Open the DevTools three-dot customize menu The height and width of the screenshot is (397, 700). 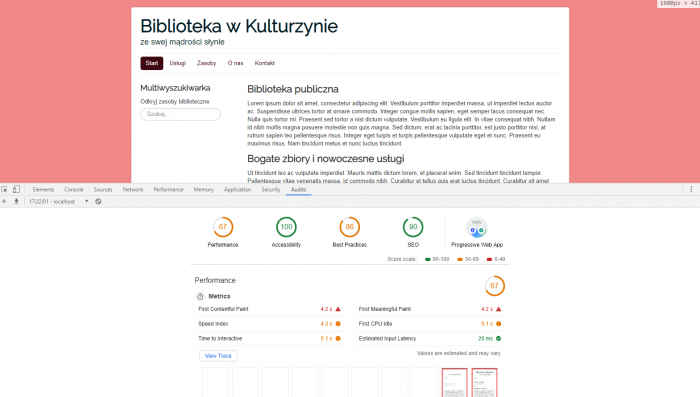pos(691,189)
